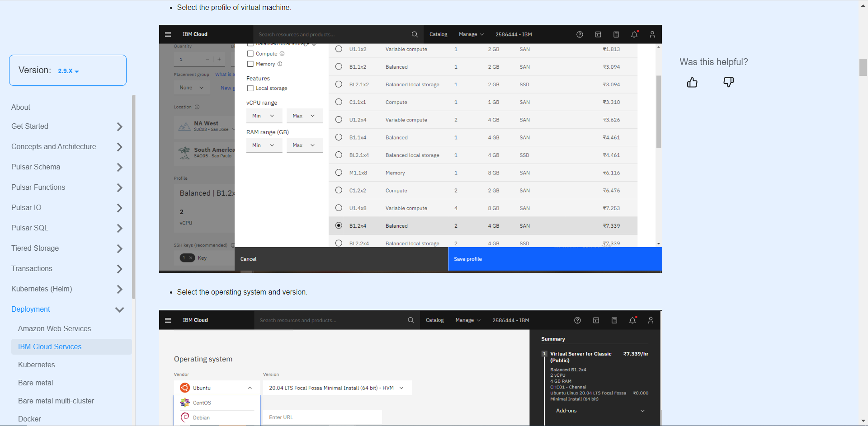Collapse the Deployment section

pyautogui.click(x=119, y=309)
